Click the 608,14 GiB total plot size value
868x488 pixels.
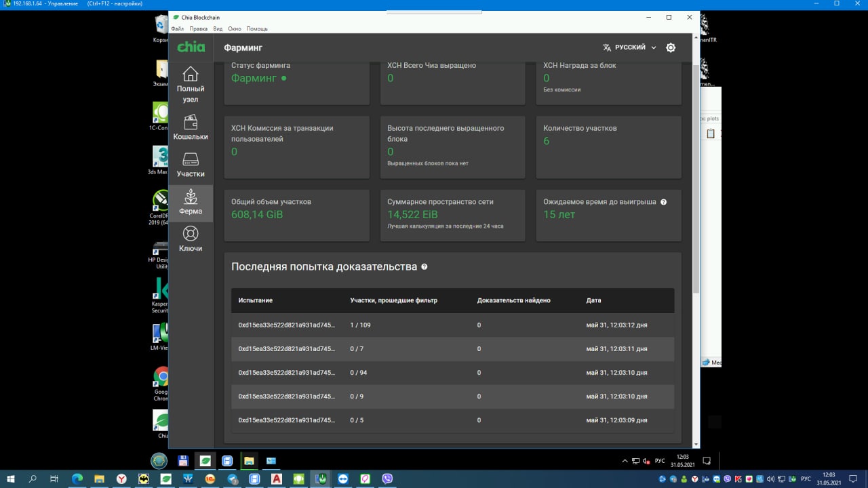coord(257,215)
